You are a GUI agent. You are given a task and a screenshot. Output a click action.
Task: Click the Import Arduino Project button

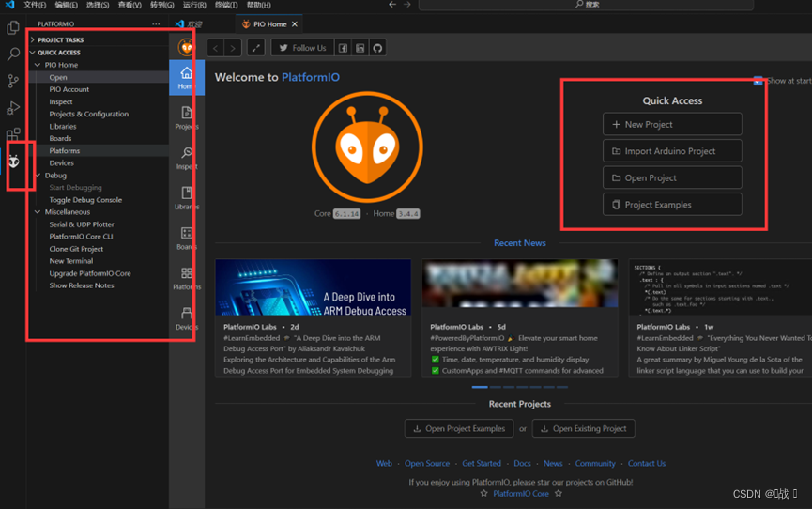672,151
